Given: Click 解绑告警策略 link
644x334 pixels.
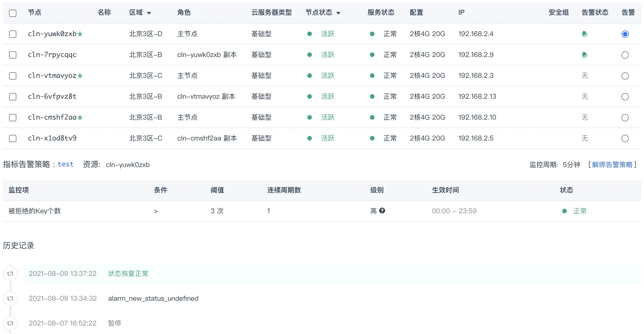Looking at the screenshot, I should (612, 165).
